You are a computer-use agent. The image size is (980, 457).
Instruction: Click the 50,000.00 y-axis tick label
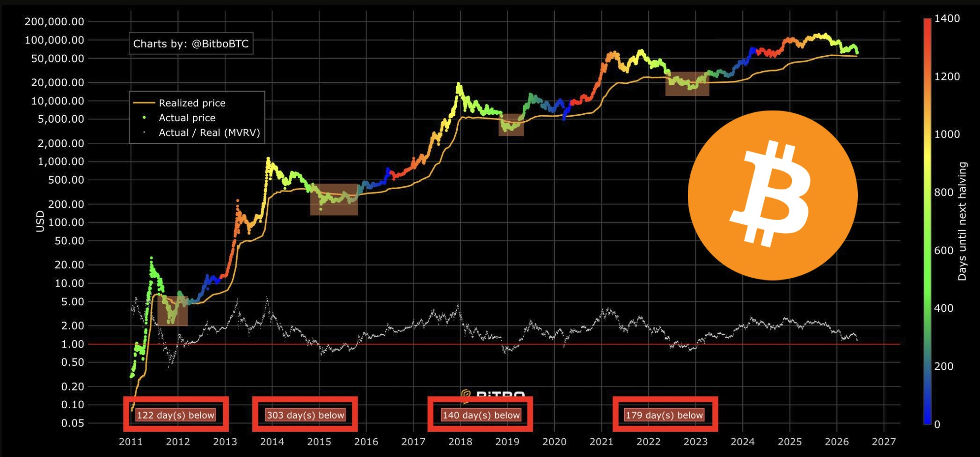coord(57,59)
